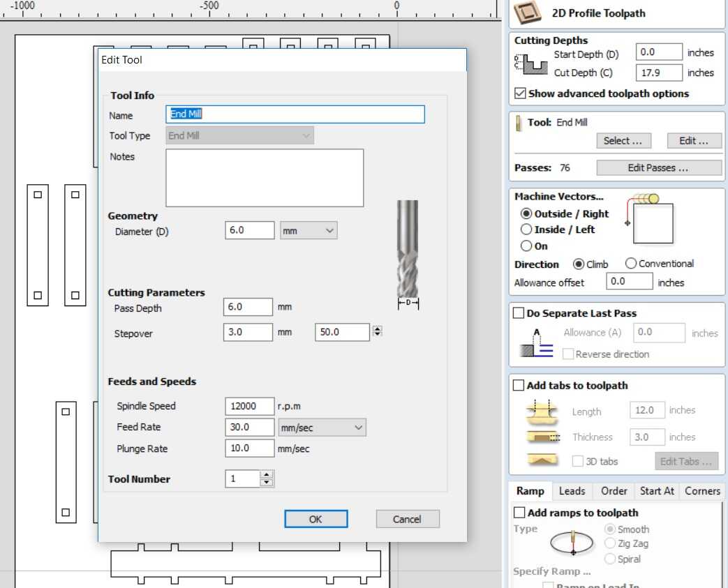This screenshot has width=728, height=588.
Task: Select the On vector machining option
Action: tap(526, 246)
